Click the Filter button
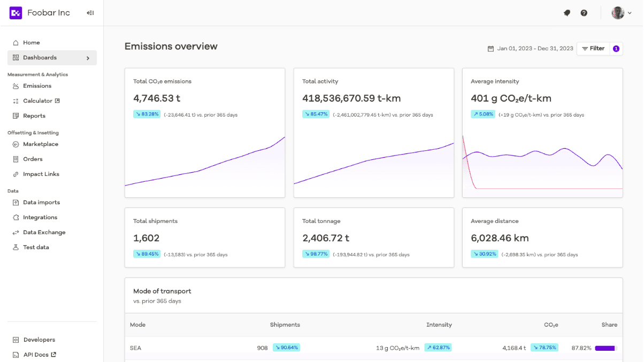 pos(593,49)
